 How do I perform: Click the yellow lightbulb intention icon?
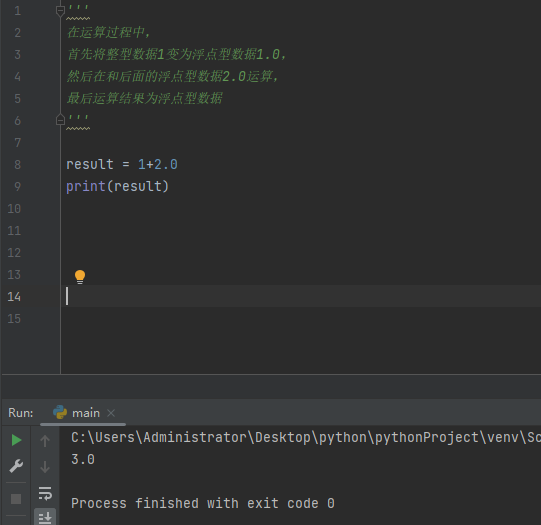pyautogui.click(x=80, y=277)
